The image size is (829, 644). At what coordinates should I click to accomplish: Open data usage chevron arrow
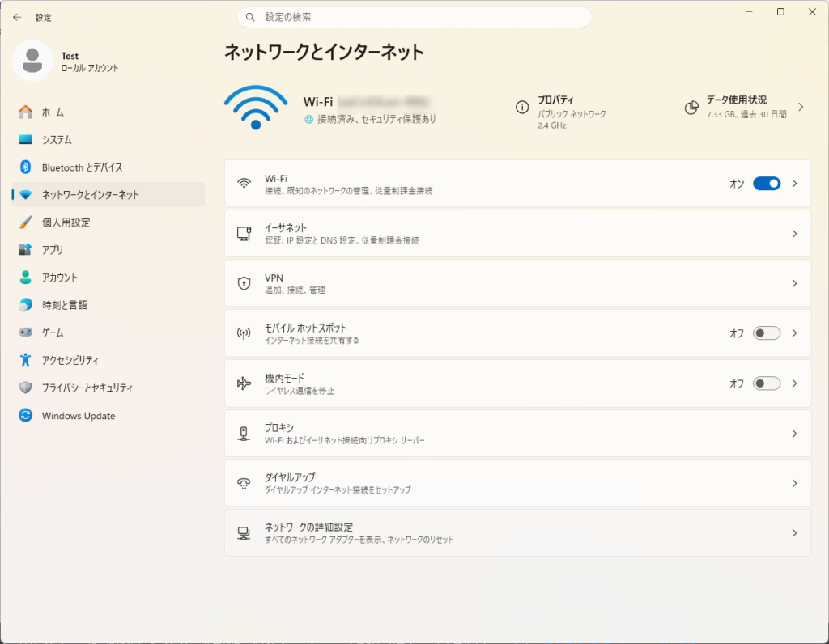801,107
